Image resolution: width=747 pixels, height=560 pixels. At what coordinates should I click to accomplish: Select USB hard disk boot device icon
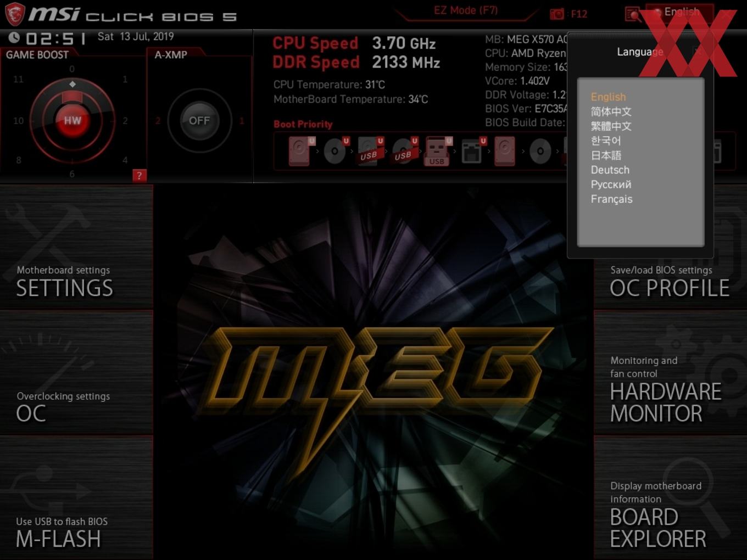370,151
